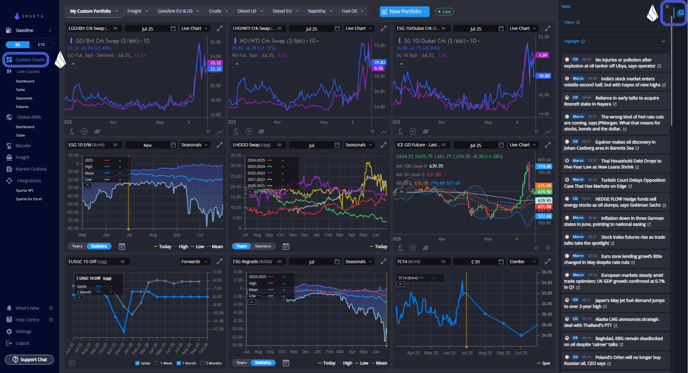Switch to Gasoline EU & US tab
Image resolution: width=688 pixels, height=373 pixels.
[175, 11]
